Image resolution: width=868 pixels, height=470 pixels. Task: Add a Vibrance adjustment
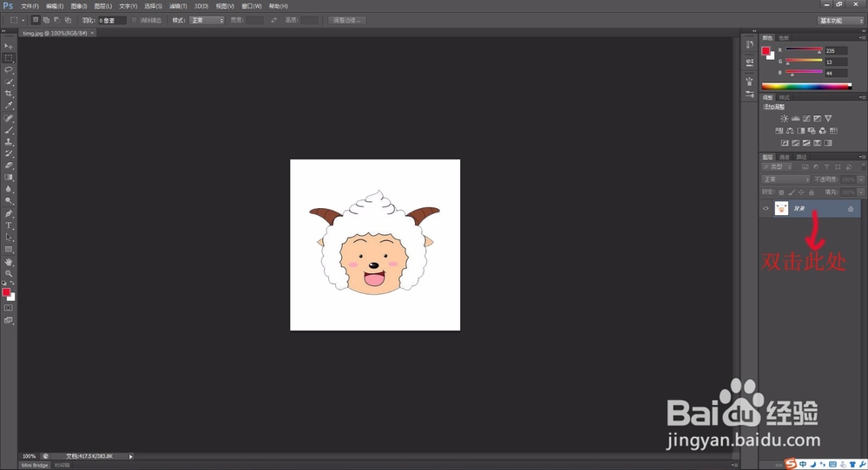(828, 118)
